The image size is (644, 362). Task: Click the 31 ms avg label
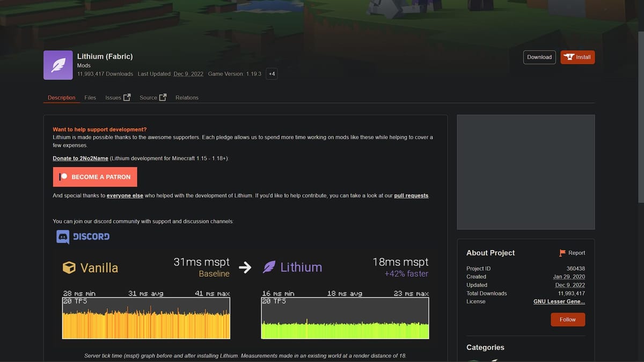pyautogui.click(x=145, y=293)
